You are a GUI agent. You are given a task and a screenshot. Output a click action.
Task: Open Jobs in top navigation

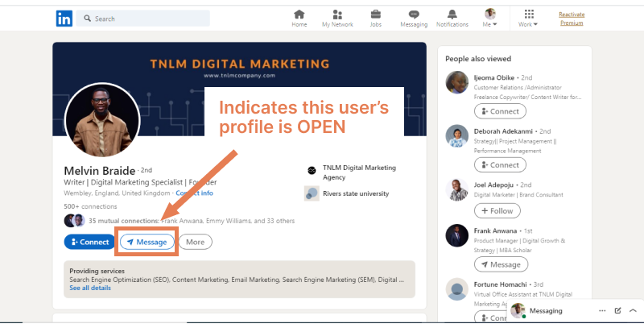(x=375, y=19)
